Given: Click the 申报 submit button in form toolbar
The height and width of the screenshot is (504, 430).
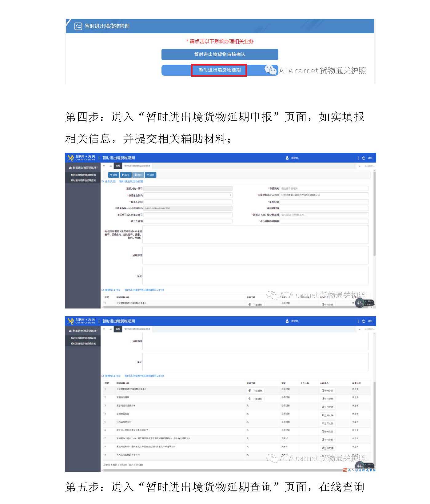Looking at the screenshot, I should (150, 175).
